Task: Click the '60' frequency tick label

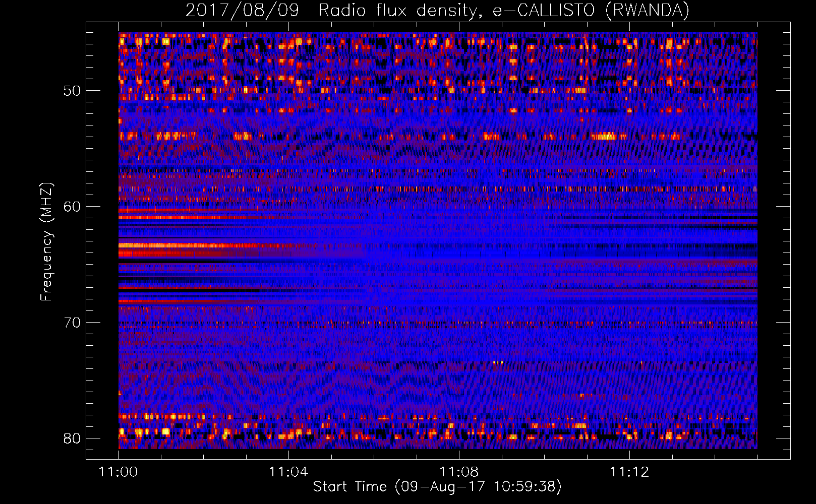Action: [x=72, y=207]
